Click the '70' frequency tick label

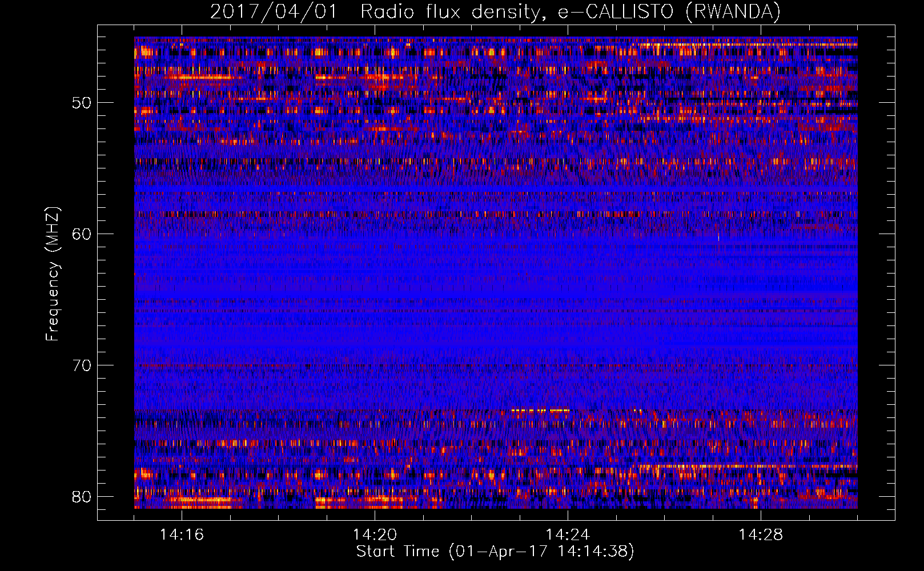point(82,365)
